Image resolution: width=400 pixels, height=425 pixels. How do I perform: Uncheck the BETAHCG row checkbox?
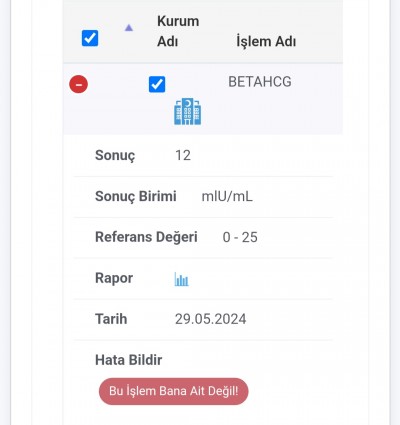pos(157,84)
